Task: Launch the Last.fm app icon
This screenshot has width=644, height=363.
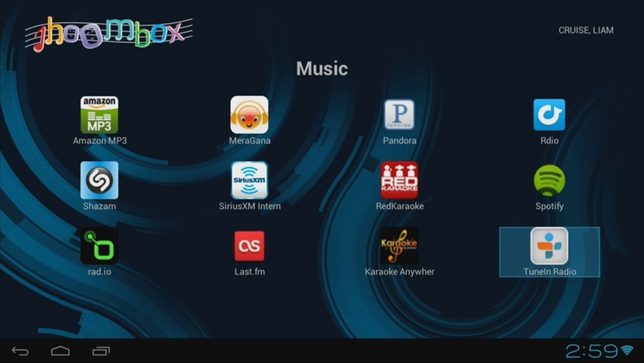Action: click(249, 246)
